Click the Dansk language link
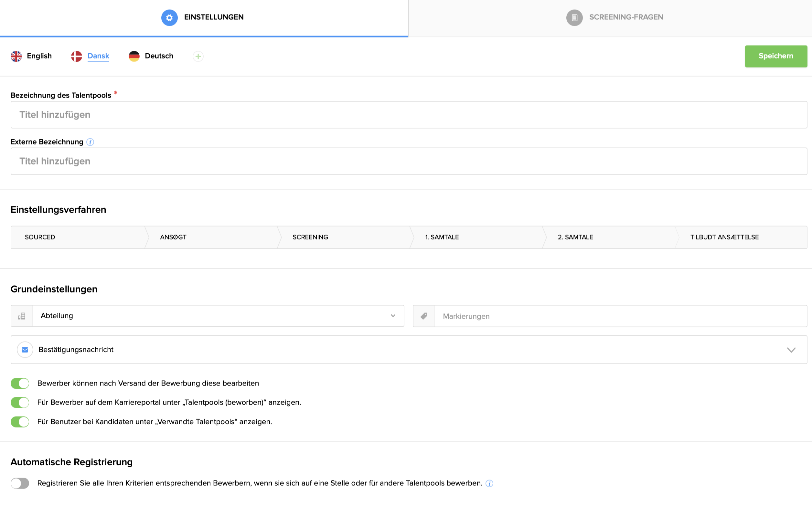The width and height of the screenshot is (812, 508). pos(98,56)
